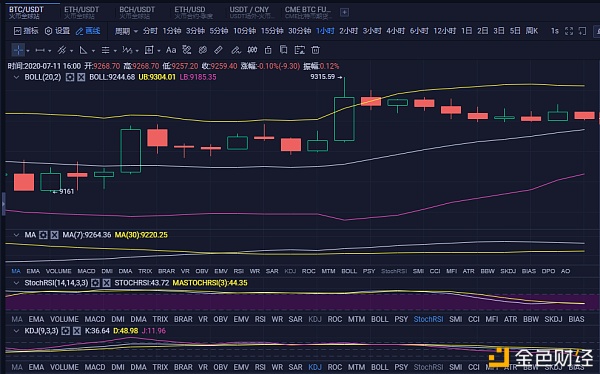Remove the KDJ indicator with X
The height and width of the screenshot is (374, 600).
[x=77, y=331]
